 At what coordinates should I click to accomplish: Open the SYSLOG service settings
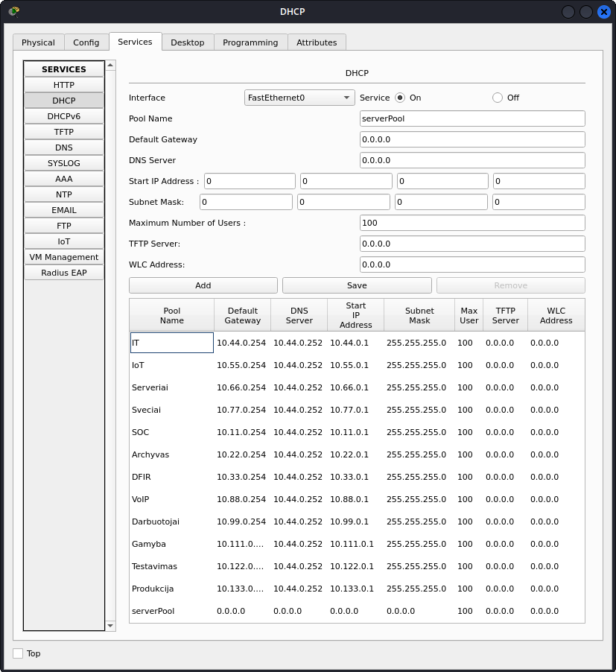click(x=64, y=163)
